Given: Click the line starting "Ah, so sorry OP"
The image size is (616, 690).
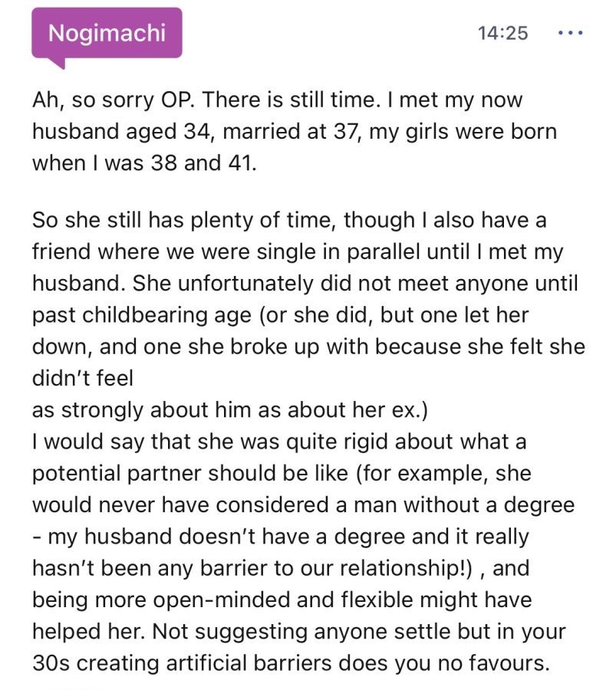Looking at the screenshot, I should click(278, 100).
